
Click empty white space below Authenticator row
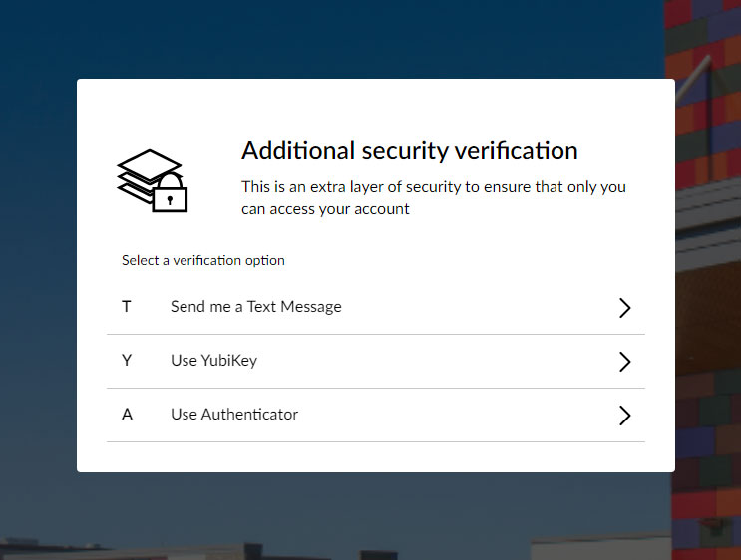pyautogui.click(x=375, y=456)
